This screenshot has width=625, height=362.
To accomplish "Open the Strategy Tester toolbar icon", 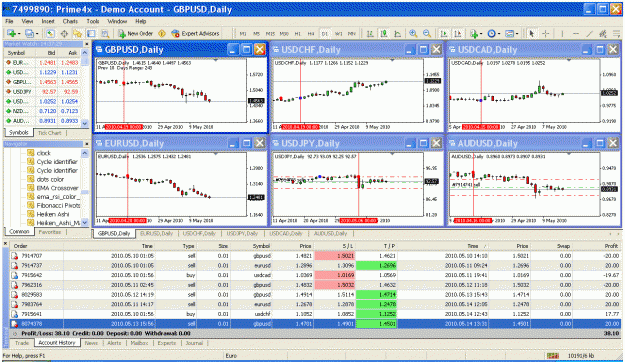I will point(105,34).
